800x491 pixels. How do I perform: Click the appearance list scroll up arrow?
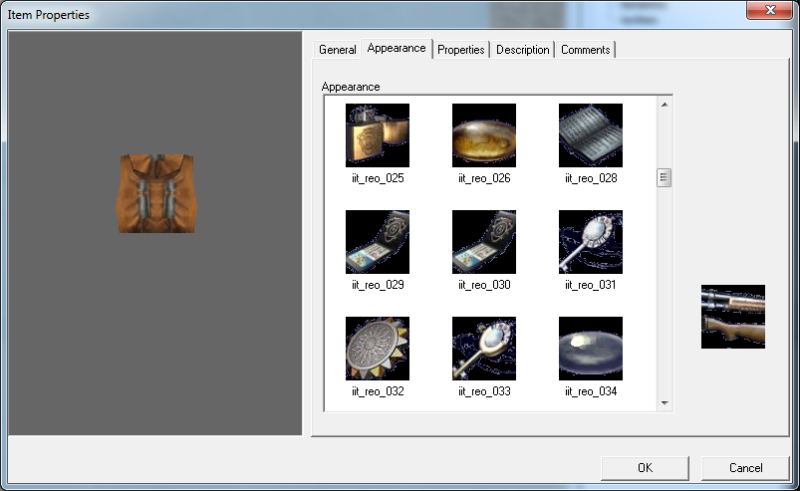[x=664, y=104]
